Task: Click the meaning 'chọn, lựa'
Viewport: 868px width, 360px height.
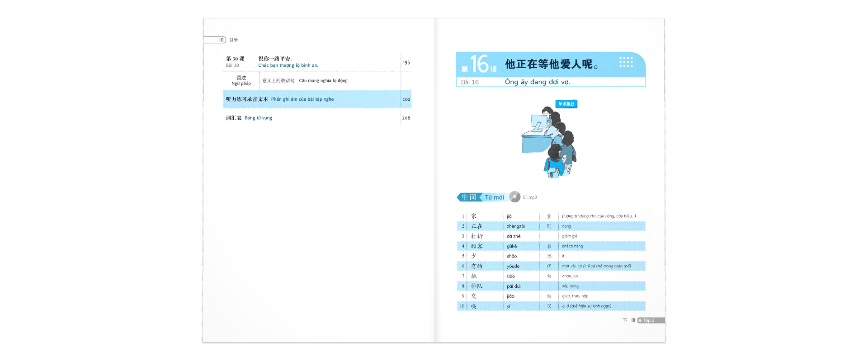Action: (570, 276)
